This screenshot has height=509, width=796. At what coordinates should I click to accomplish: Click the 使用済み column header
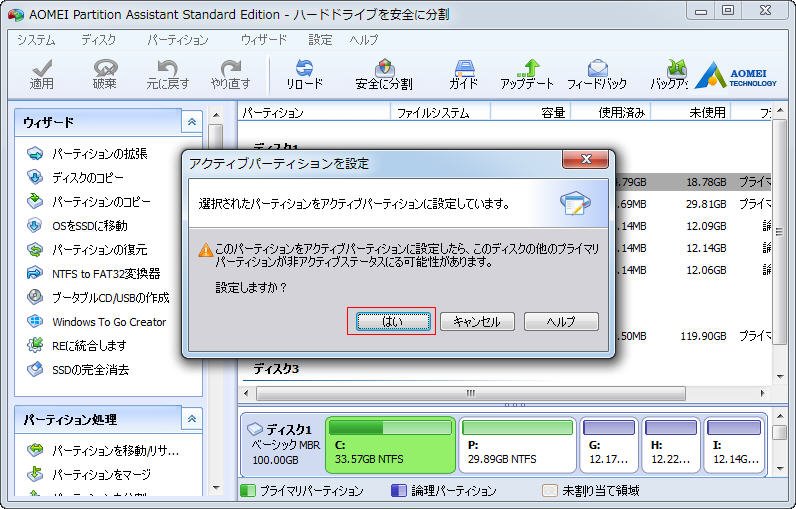pos(611,112)
